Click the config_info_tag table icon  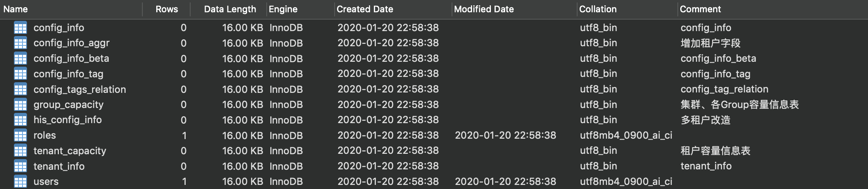click(20, 74)
